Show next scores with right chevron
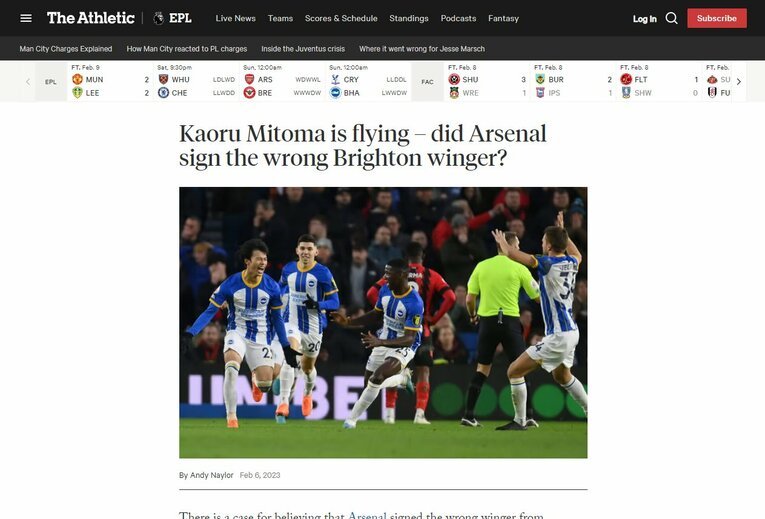Viewport: 765px width, 519px height. [x=739, y=81]
